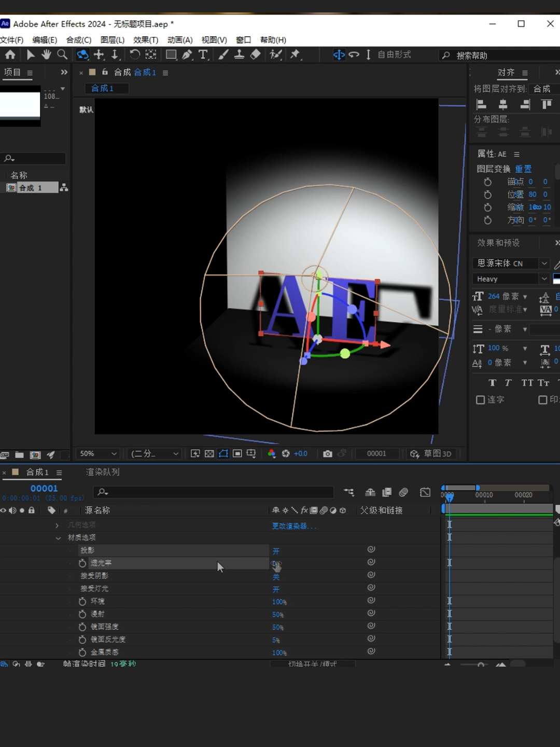This screenshot has width=560, height=747.
Task: Click the graph editor icon in timeline
Action: coord(425,492)
